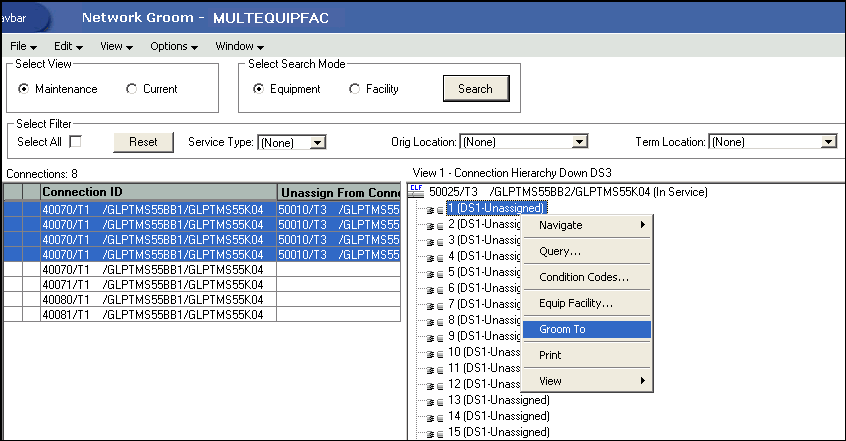Image resolution: width=846 pixels, height=441 pixels.
Task: Select the Current view radio button
Action: pos(131,89)
